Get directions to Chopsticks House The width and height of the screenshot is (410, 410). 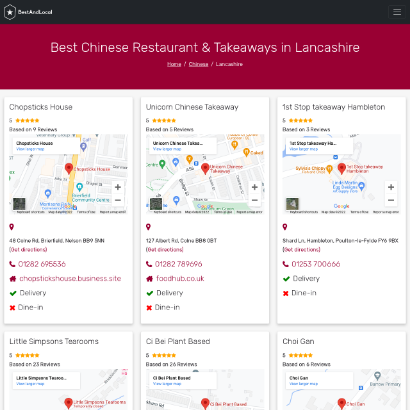[28, 249]
